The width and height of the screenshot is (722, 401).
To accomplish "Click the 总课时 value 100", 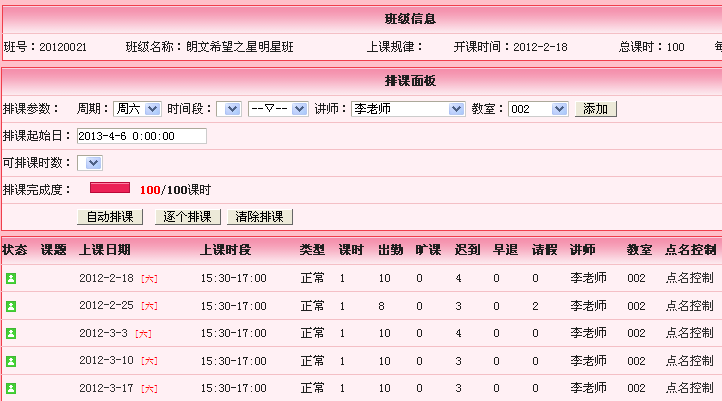I will 675,47.
